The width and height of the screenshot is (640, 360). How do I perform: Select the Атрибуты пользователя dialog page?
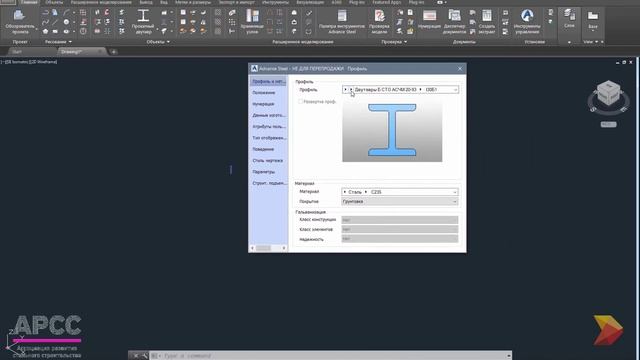point(268,127)
